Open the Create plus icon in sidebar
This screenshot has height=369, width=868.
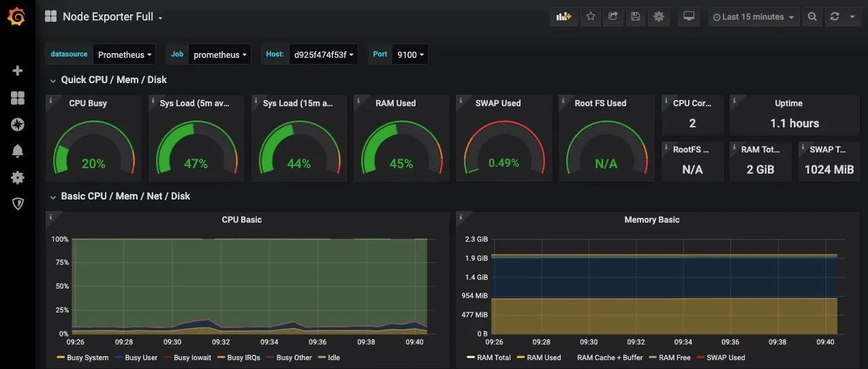[x=18, y=71]
